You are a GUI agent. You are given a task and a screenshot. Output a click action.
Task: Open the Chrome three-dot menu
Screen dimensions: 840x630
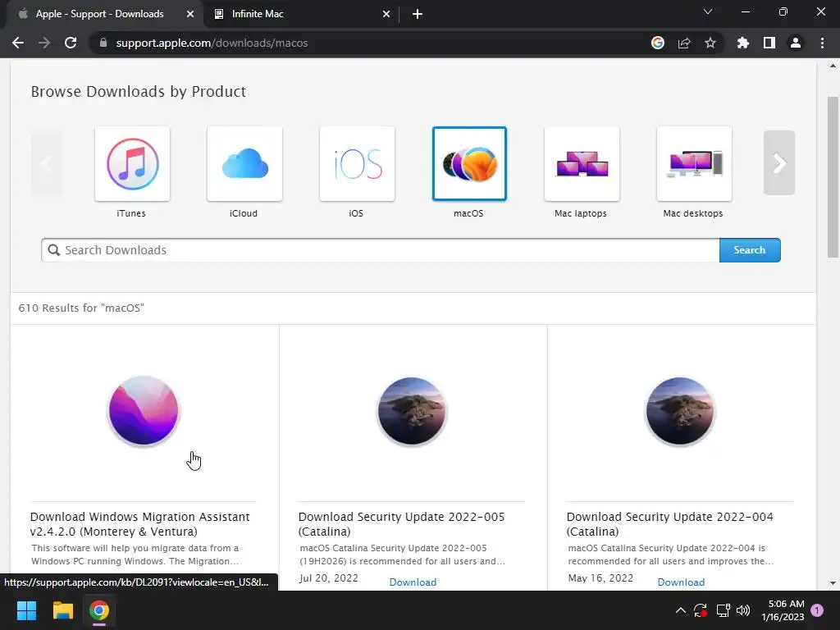822,43
